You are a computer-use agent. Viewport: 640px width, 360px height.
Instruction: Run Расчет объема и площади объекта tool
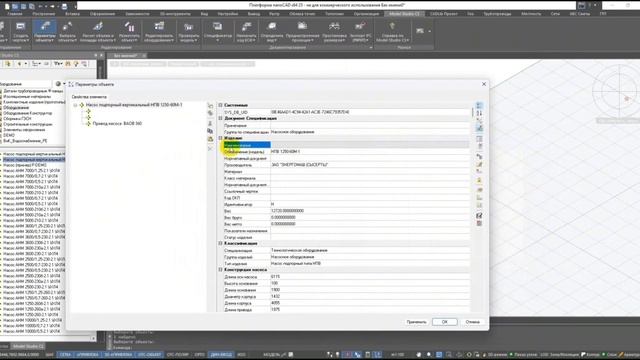[98, 32]
